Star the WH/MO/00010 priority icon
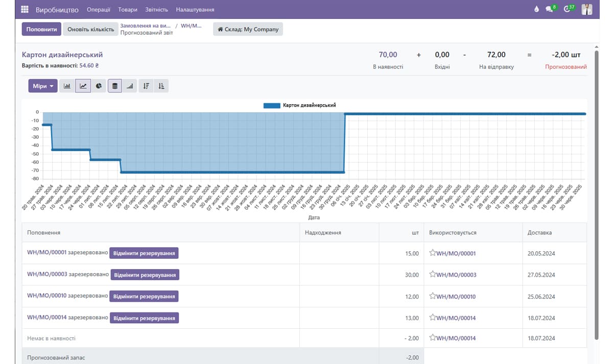 click(x=433, y=296)
